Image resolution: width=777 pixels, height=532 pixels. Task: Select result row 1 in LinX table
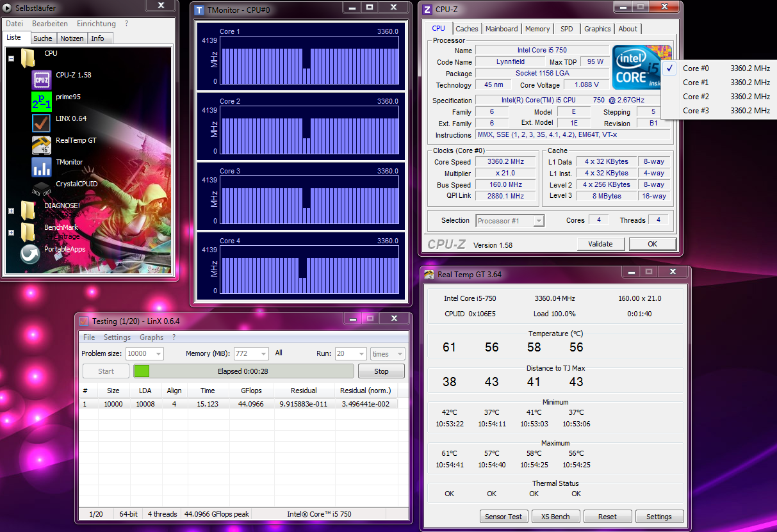(238, 404)
